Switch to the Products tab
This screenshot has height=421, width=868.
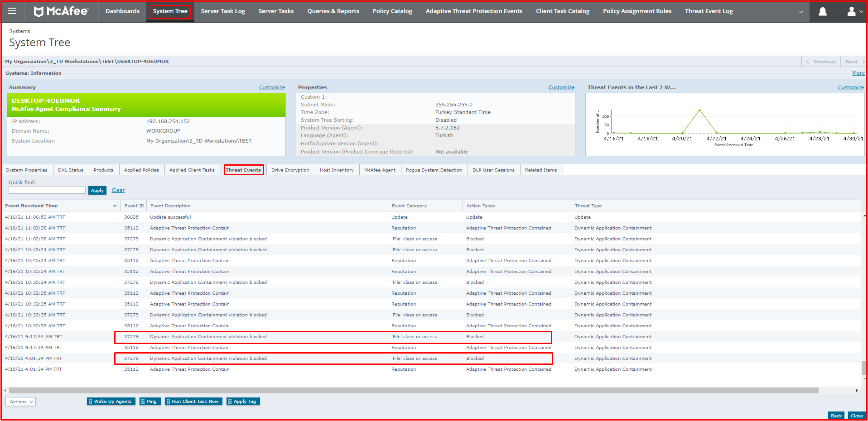[x=104, y=170]
